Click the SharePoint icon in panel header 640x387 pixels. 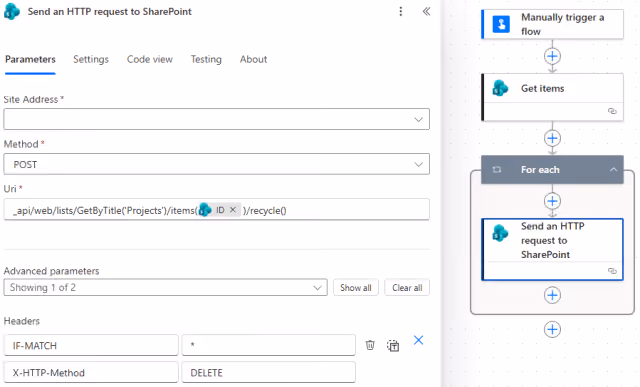[x=12, y=11]
